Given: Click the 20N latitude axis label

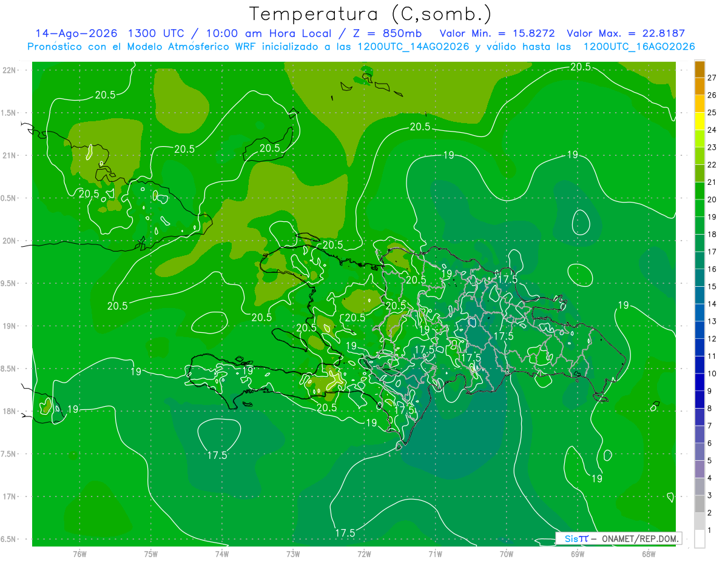Looking at the screenshot, I should coord(8,241).
